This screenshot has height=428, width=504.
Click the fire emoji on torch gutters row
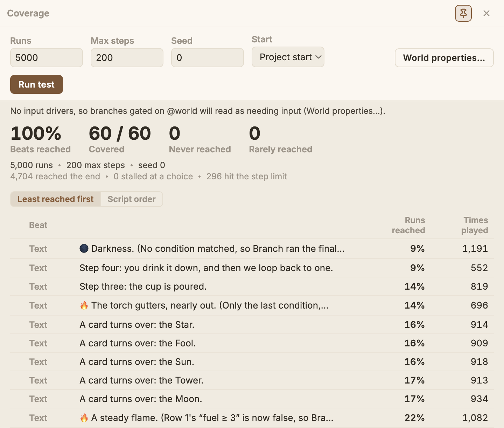pyautogui.click(x=84, y=305)
